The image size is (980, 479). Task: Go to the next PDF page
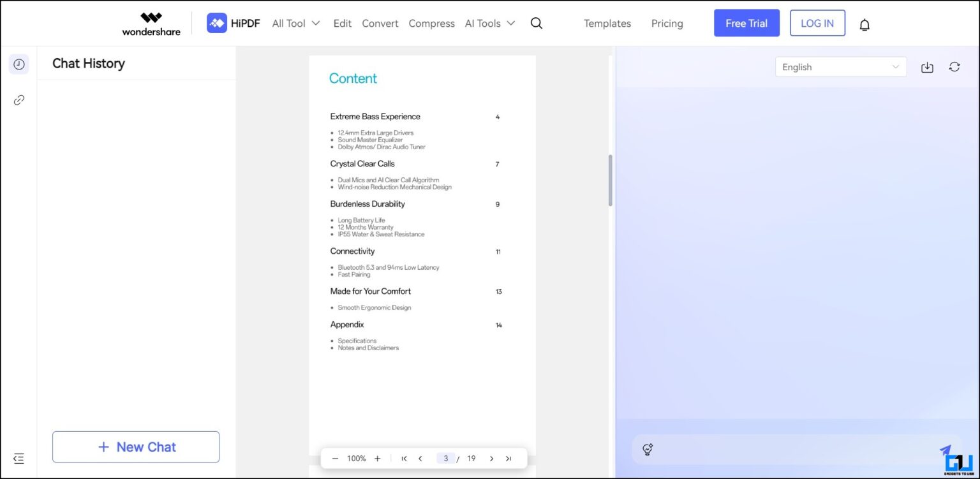[x=492, y=458]
